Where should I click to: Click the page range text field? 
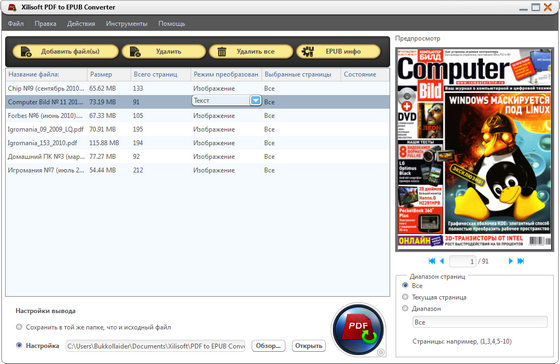tap(480, 322)
